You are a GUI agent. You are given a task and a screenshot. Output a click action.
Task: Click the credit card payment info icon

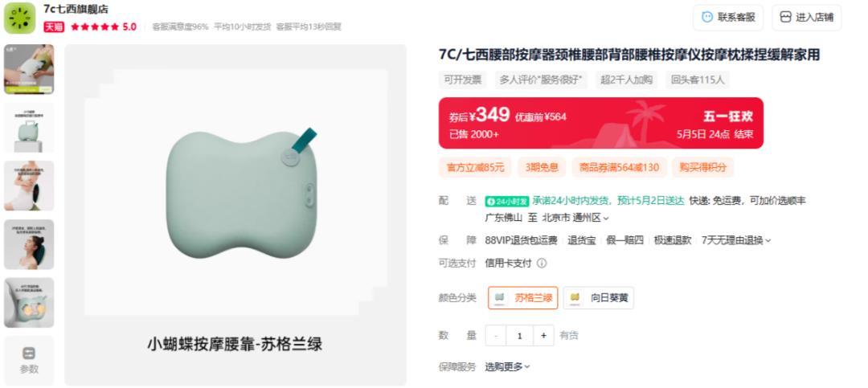click(542, 263)
